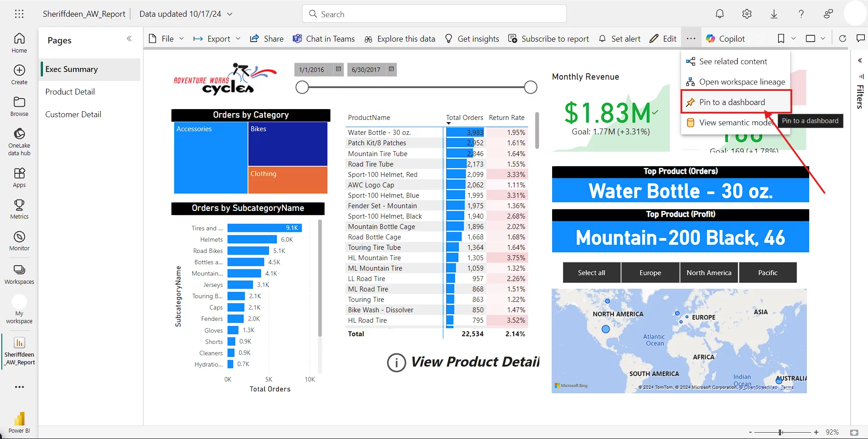This screenshot has height=439, width=868.
Task: Expand the Filters pane
Action: point(860,61)
